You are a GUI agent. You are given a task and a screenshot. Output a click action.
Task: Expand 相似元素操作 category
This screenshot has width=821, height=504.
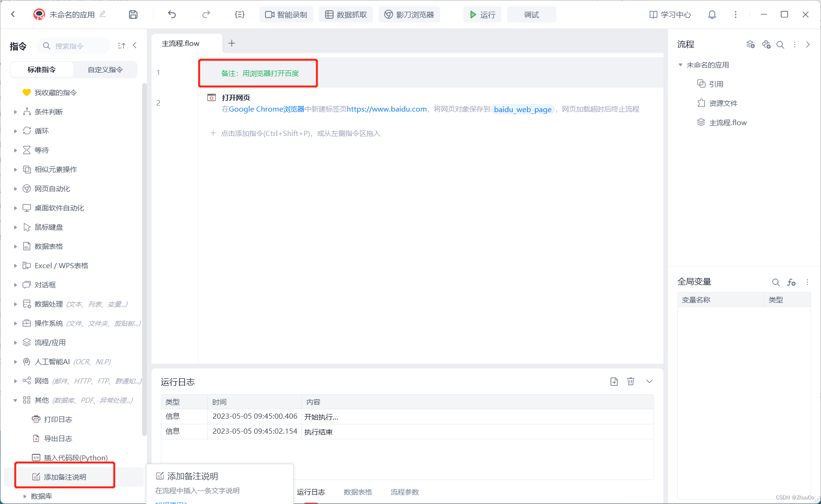(15, 169)
